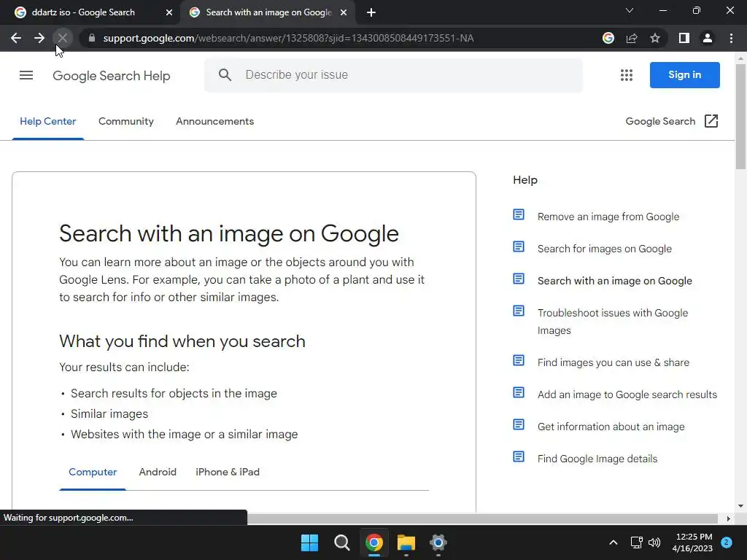Click article icon beside 'Search for images on Google'

[519, 246]
